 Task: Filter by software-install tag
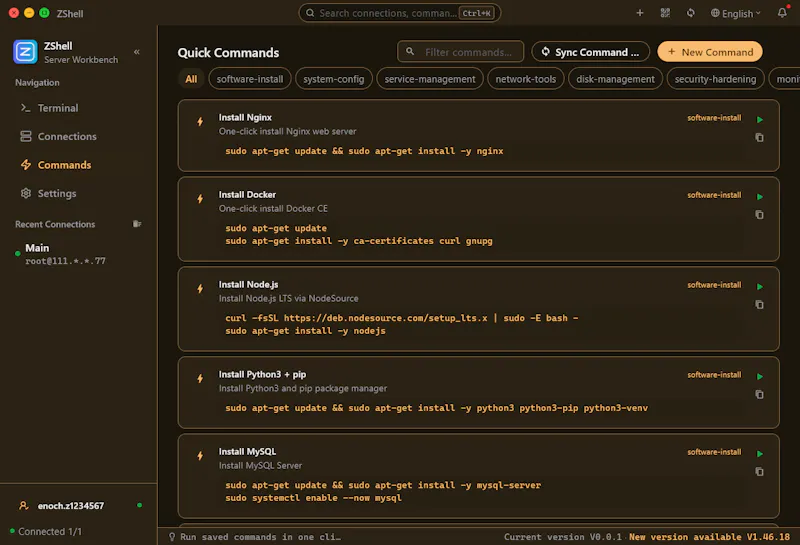pyautogui.click(x=249, y=79)
